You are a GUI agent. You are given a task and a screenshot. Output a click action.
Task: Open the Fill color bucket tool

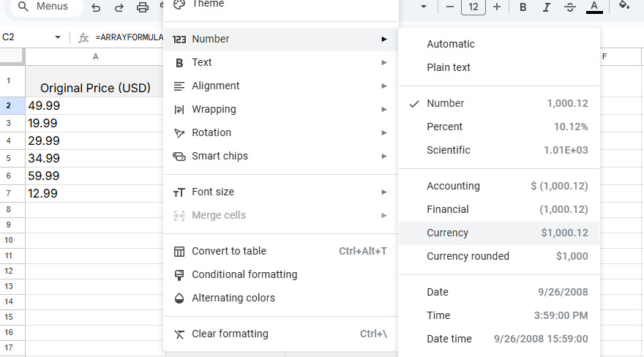(x=624, y=6)
